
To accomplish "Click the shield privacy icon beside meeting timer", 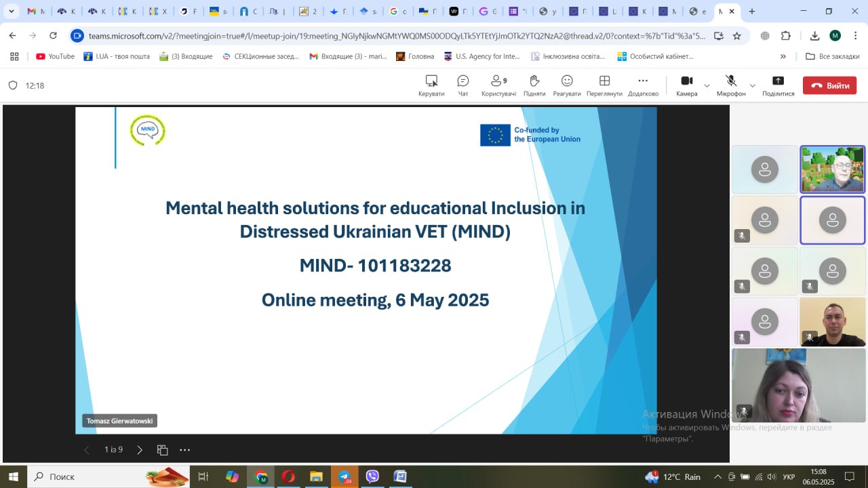I will click(12, 85).
